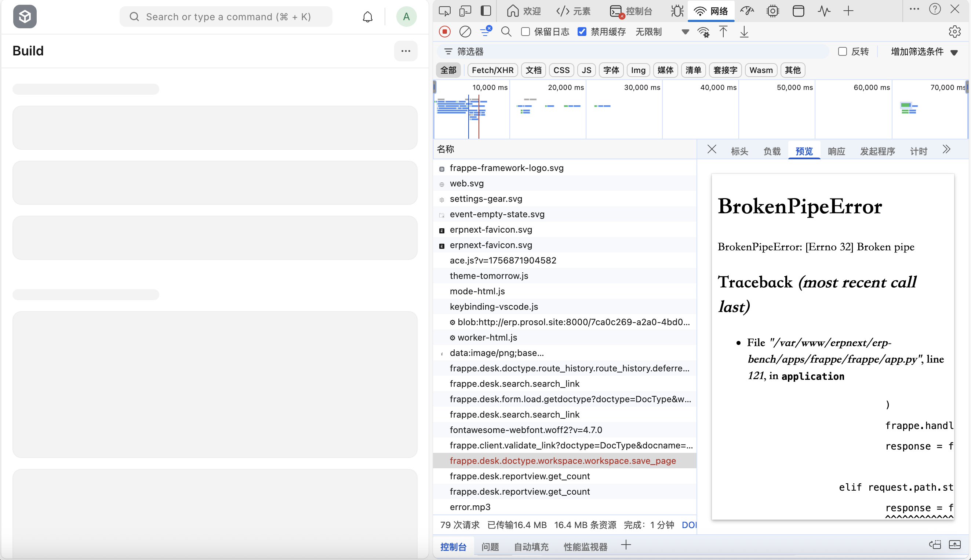Click the import HAR upload arrow
The image size is (971, 560).
(723, 32)
